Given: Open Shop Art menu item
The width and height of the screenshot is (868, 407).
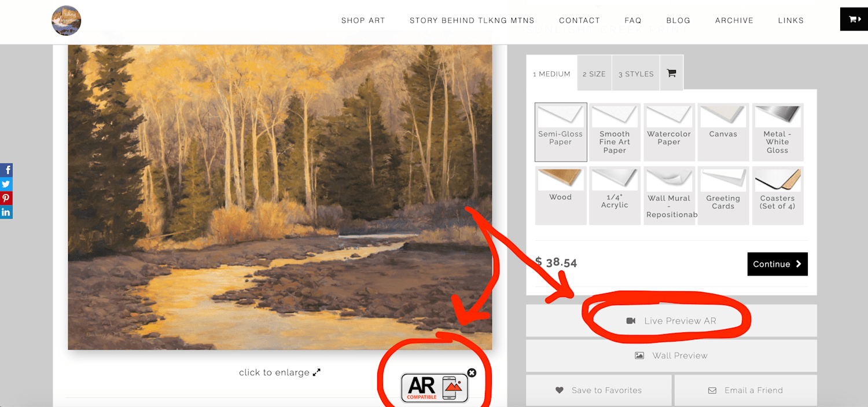Looking at the screenshot, I should tap(363, 20).
